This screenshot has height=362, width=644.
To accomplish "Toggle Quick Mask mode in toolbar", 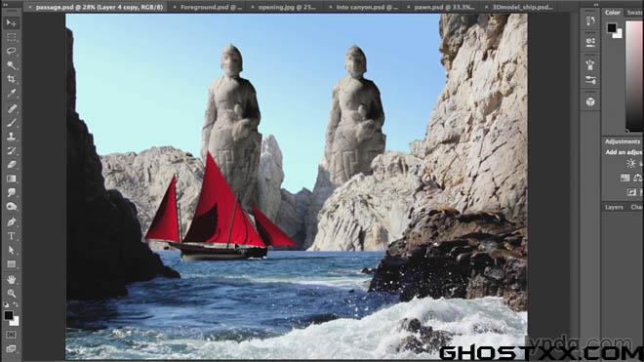I will [11, 335].
